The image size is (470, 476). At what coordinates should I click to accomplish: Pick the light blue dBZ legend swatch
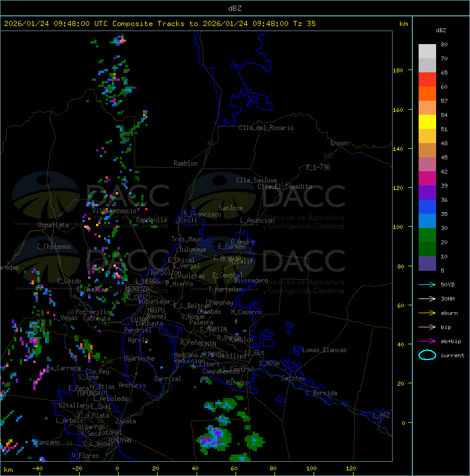(427, 221)
